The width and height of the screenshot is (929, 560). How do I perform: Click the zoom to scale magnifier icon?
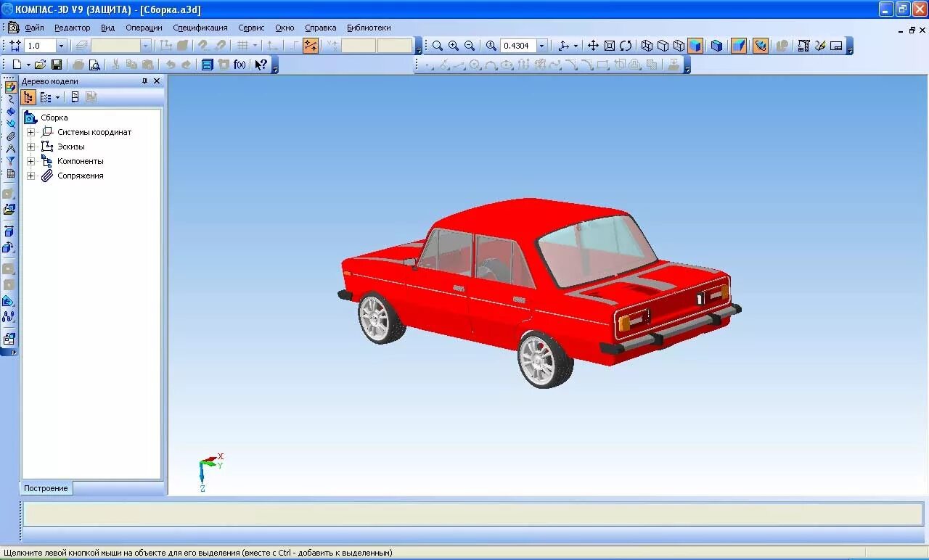click(491, 46)
